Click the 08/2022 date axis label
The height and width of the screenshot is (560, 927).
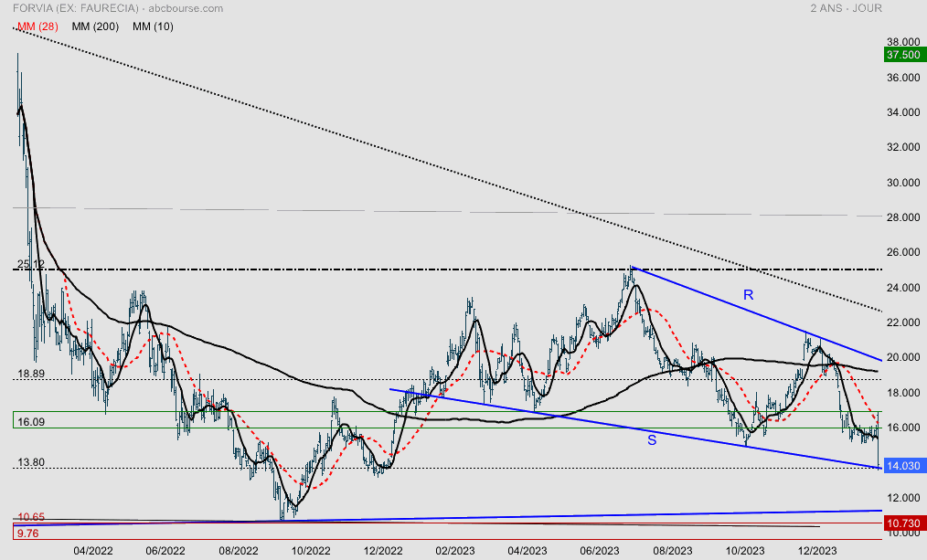tap(239, 551)
